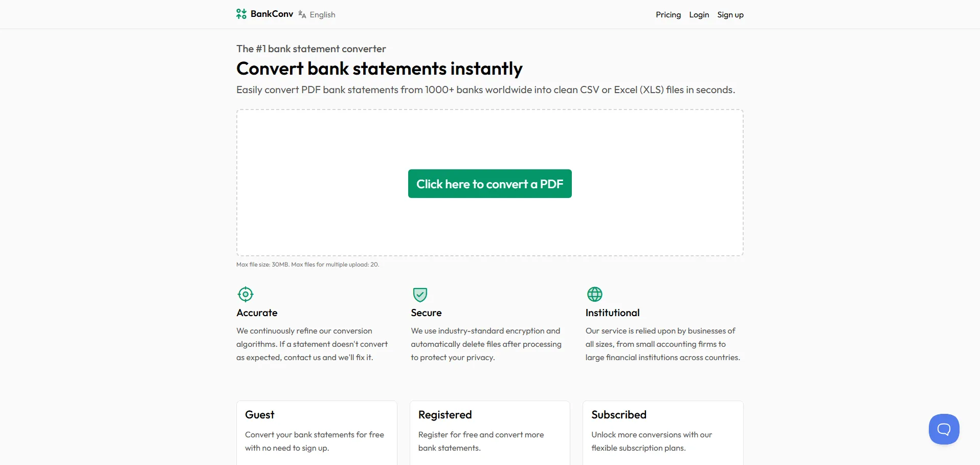Click here to convert a PDF button
This screenshot has width=980, height=465.
pyautogui.click(x=489, y=184)
